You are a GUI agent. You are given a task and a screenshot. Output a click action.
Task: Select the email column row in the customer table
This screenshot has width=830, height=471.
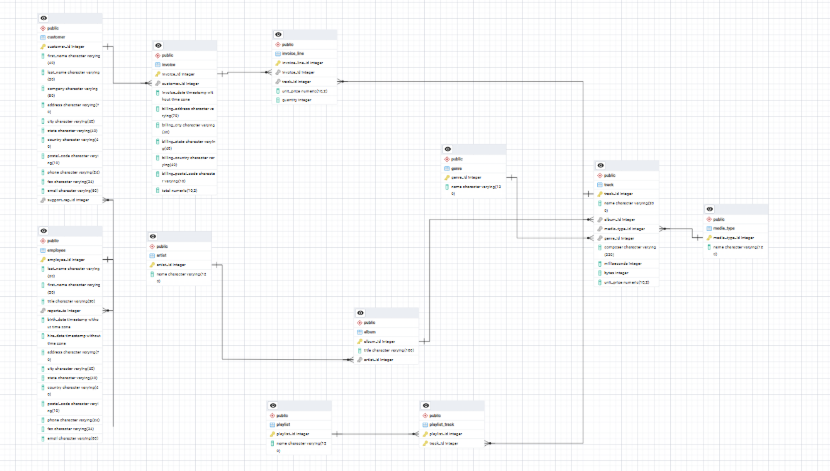coord(70,191)
